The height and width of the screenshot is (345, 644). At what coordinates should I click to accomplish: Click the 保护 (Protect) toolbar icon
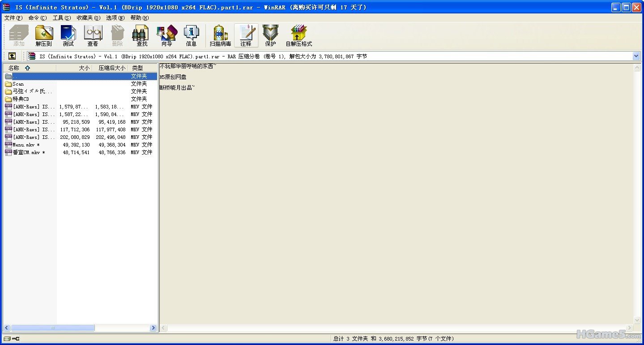pos(270,35)
